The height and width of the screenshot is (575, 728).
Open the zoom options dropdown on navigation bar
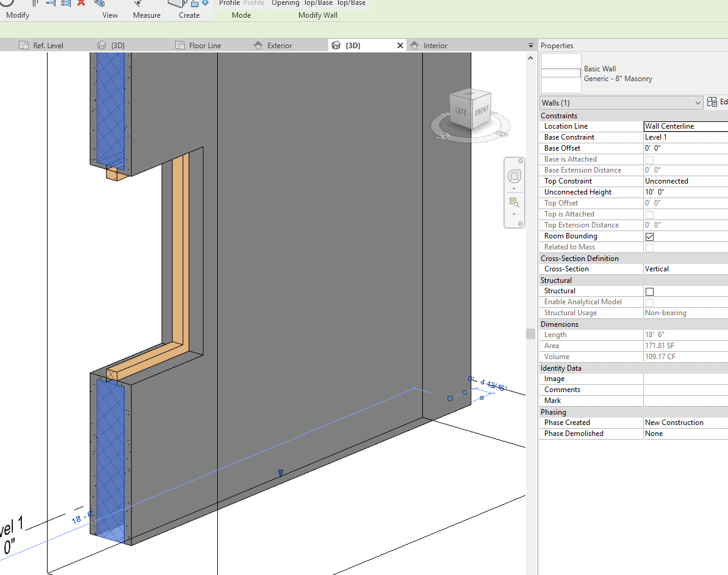tap(514, 214)
